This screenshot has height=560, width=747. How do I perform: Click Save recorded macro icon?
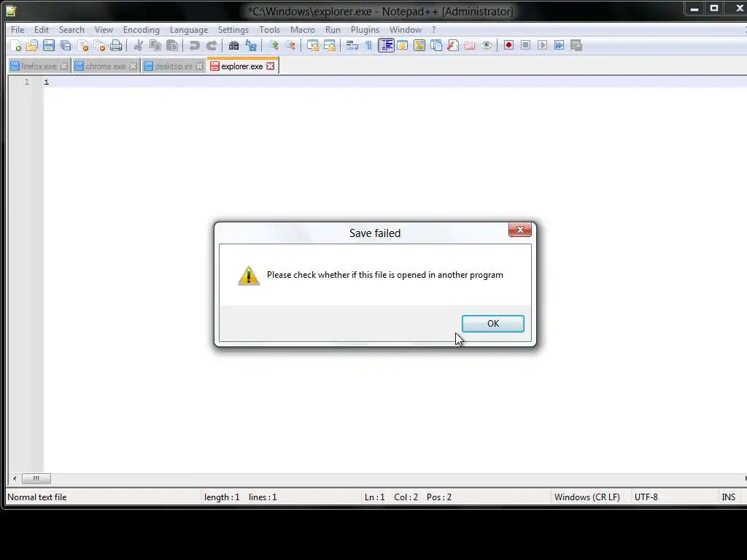point(576,45)
